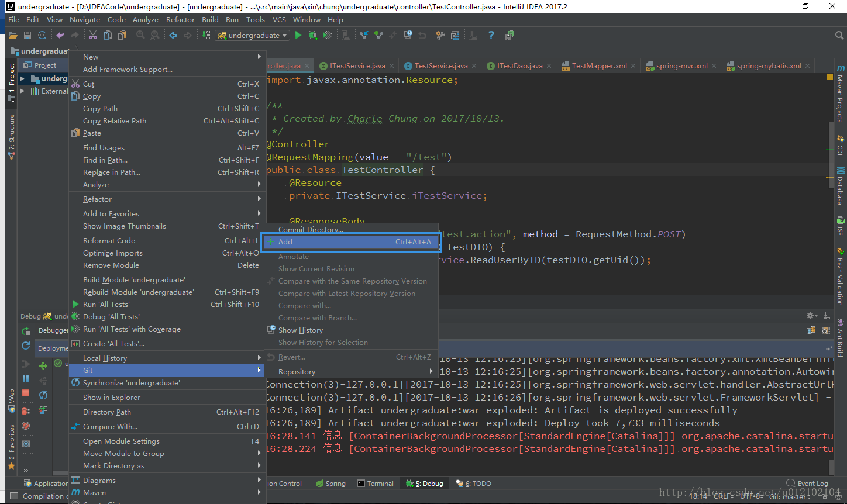Open VCS Show History toolbar icon

(x=408, y=36)
